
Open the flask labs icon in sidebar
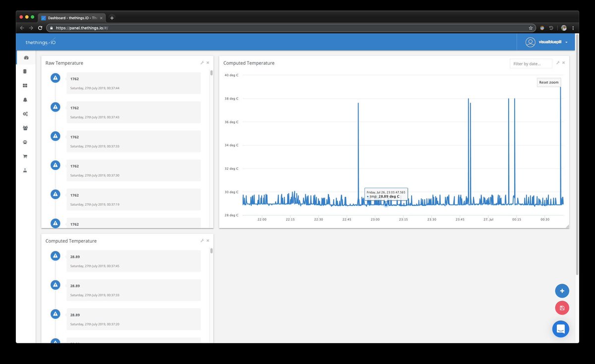25,170
